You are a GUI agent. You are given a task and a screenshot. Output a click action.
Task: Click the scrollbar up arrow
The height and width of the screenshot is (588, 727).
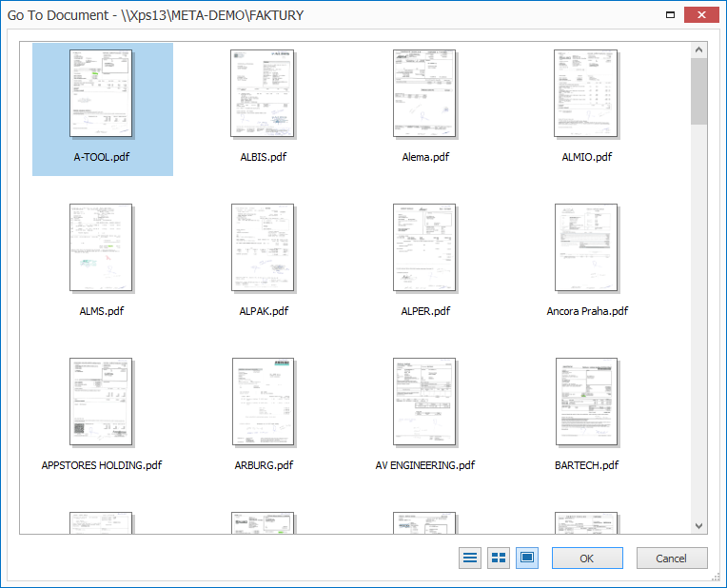[x=698, y=49]
